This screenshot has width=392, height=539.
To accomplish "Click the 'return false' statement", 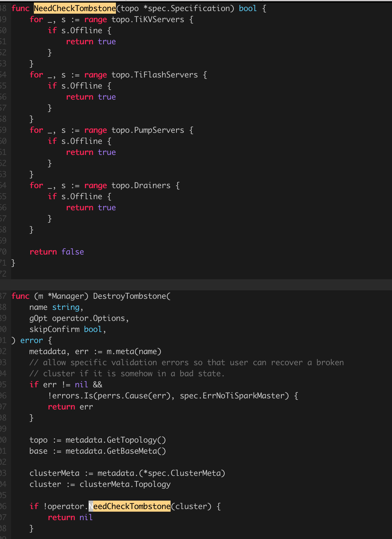I will tap(57, 252).
